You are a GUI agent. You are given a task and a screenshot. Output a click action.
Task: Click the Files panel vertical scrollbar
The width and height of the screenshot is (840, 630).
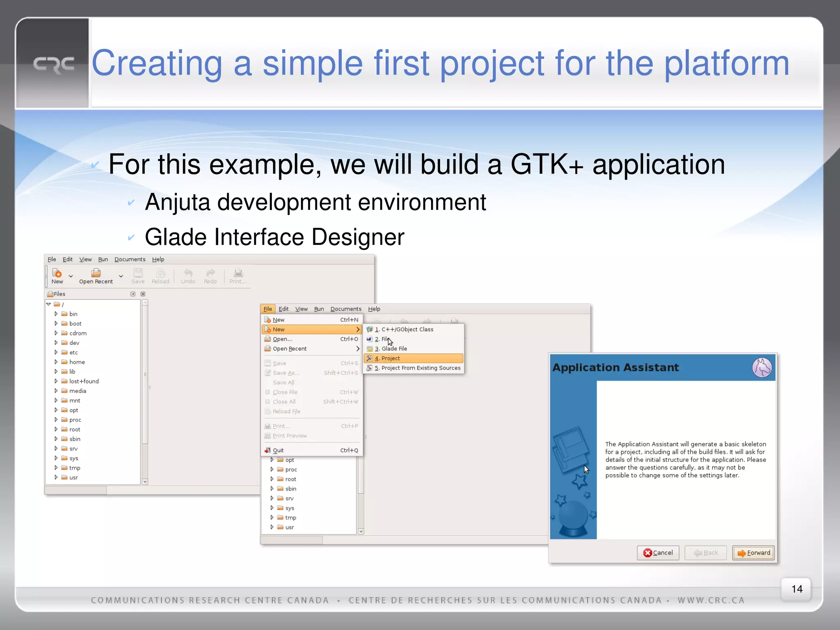coord(145,374)
